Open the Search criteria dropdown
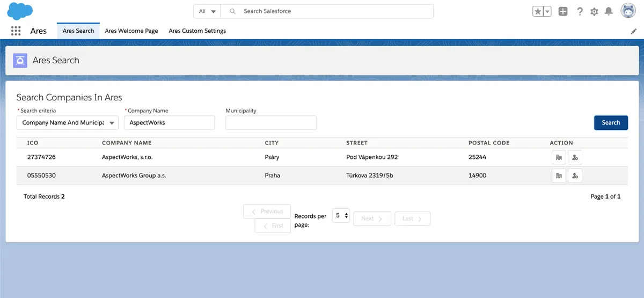 click(68, 123)
